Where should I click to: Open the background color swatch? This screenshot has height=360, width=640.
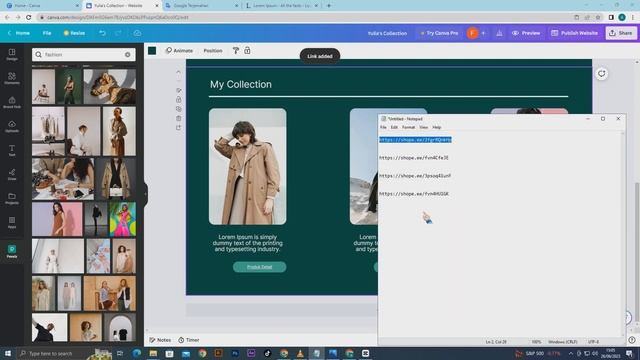152,51
